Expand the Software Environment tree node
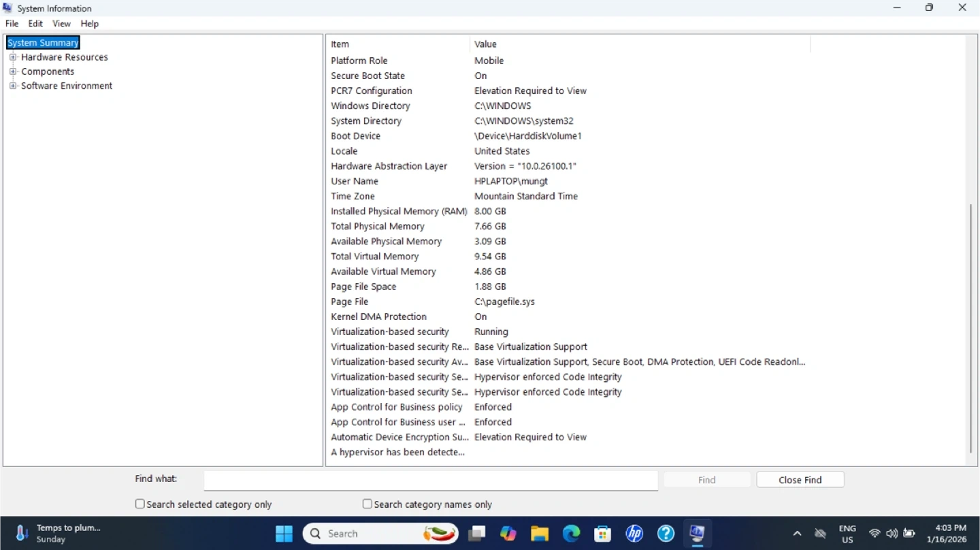 click(x=13, y=86)
